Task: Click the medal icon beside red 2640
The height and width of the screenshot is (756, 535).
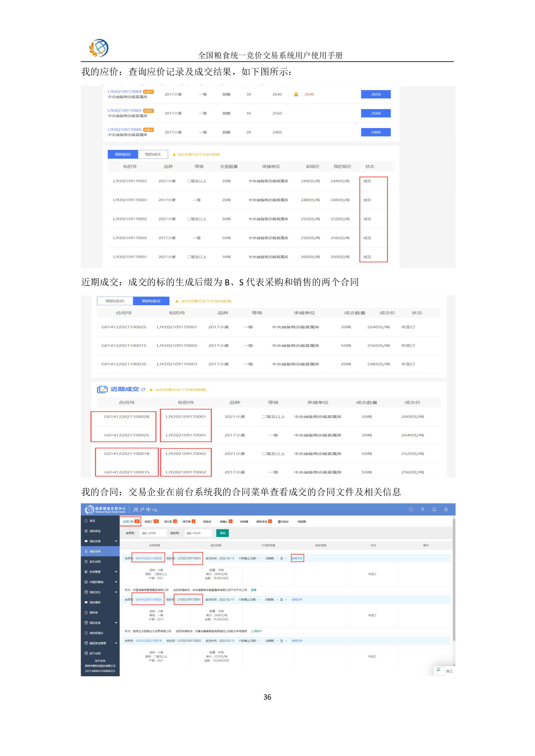Action: tap(296, 94)
